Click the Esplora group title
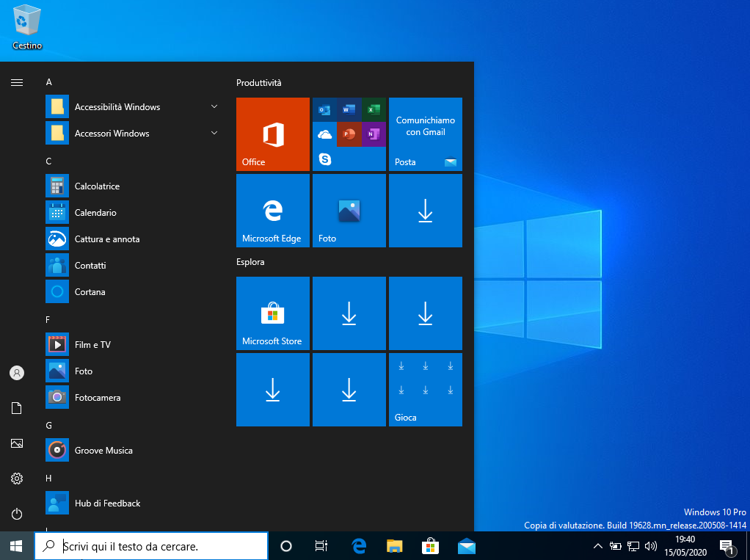This screenshot has height=560, width=750. [250, 262]
